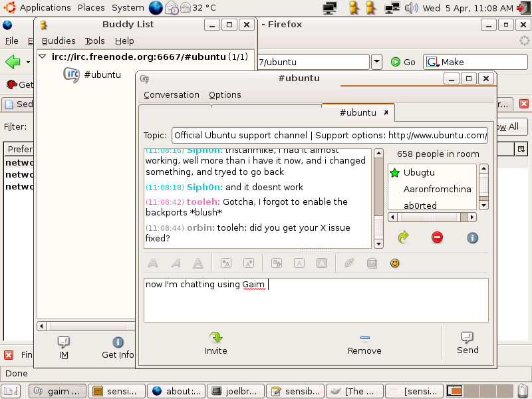The width and height of the screenshot is (532, 399).
Task: Open the volume control in top panel
Action: (411, 8)
